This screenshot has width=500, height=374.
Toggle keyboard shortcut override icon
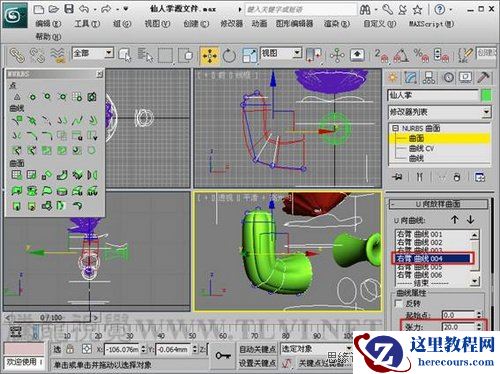[x=357, y=55]
